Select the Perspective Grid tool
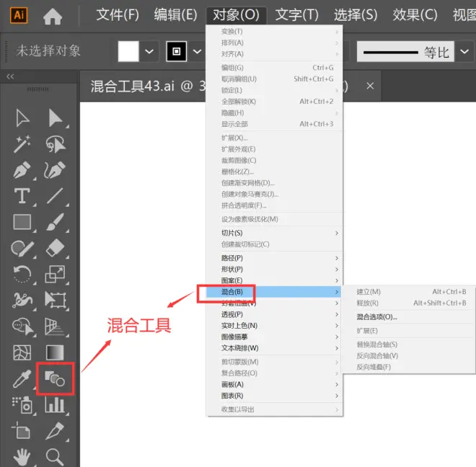 coord(55,326)
